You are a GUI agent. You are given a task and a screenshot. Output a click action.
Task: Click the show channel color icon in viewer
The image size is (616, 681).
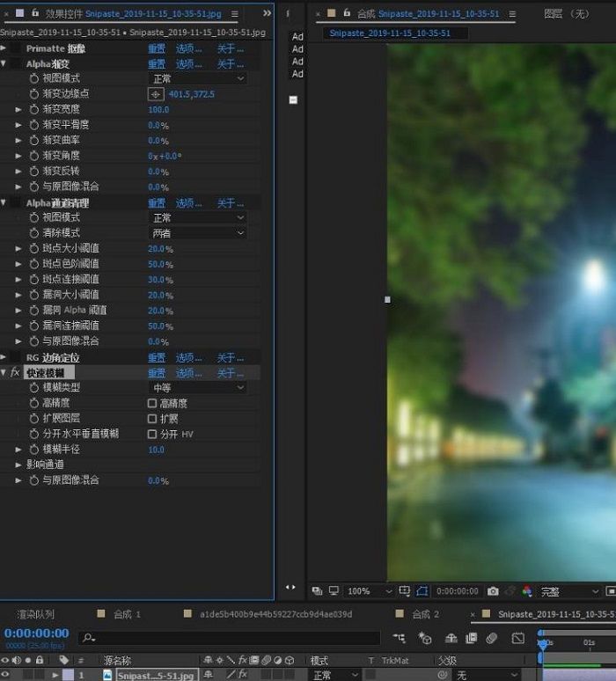[527, 591]
